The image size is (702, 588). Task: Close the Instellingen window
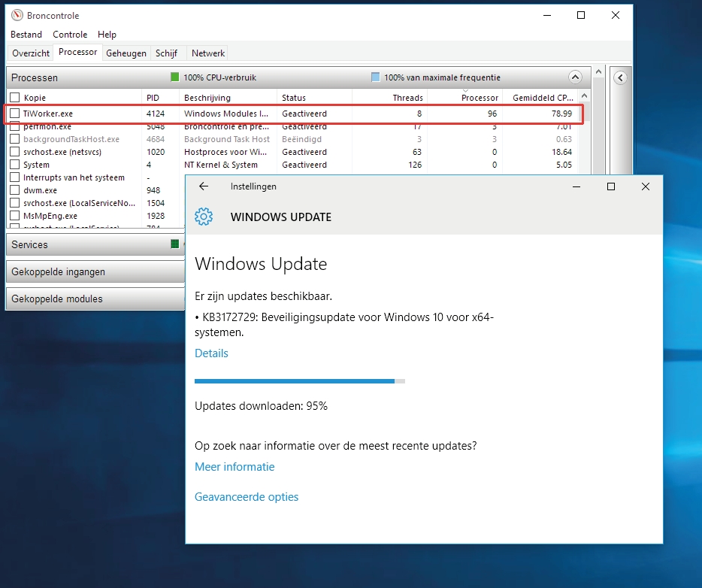click(646, 186)
